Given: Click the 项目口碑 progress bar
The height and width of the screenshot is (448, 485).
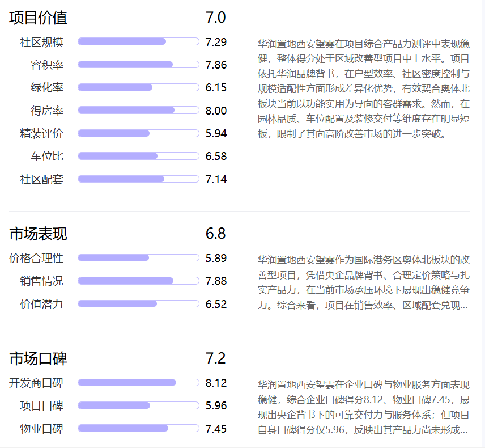Looking at the screenshot, I should 138,405.
